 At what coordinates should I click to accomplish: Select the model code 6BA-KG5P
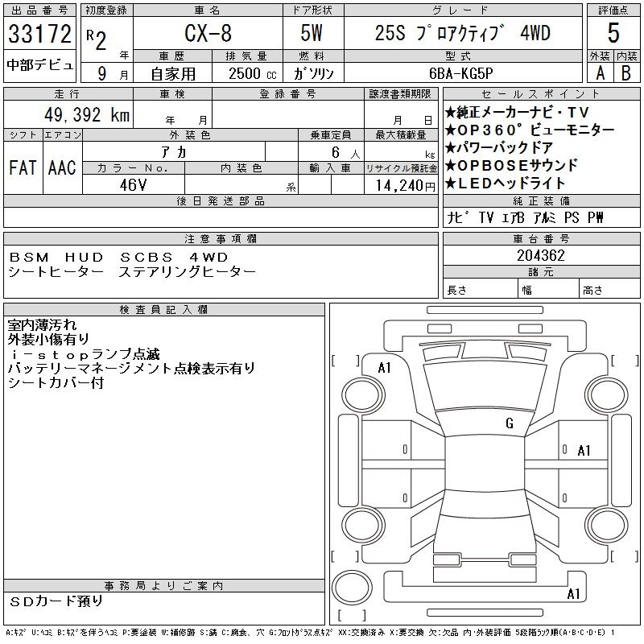pyautogui.click(x=460, y=73)
